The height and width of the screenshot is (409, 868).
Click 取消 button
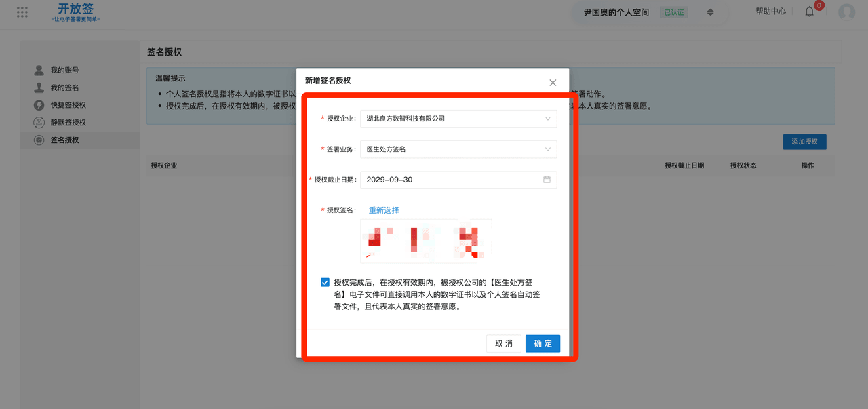[504, 343]
